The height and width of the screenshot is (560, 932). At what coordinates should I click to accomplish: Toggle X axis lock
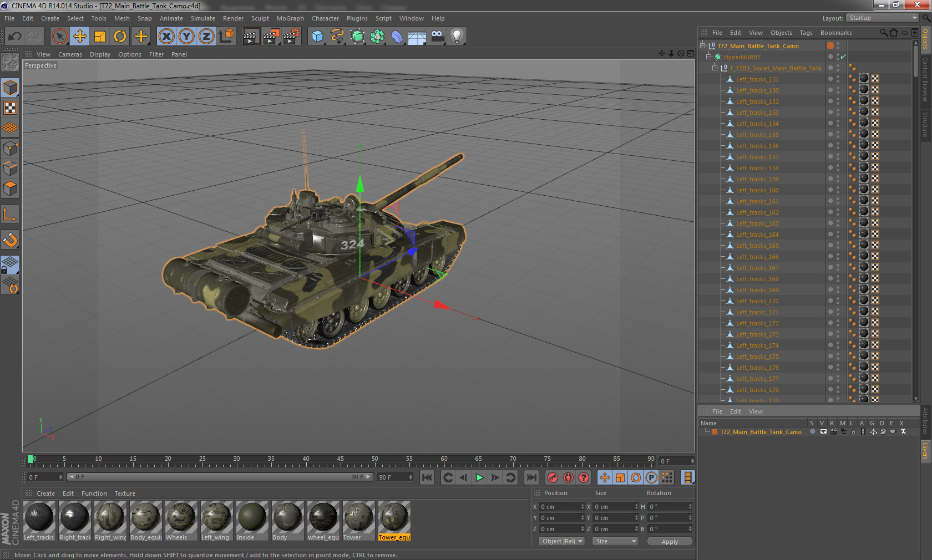tap(166, 37)
